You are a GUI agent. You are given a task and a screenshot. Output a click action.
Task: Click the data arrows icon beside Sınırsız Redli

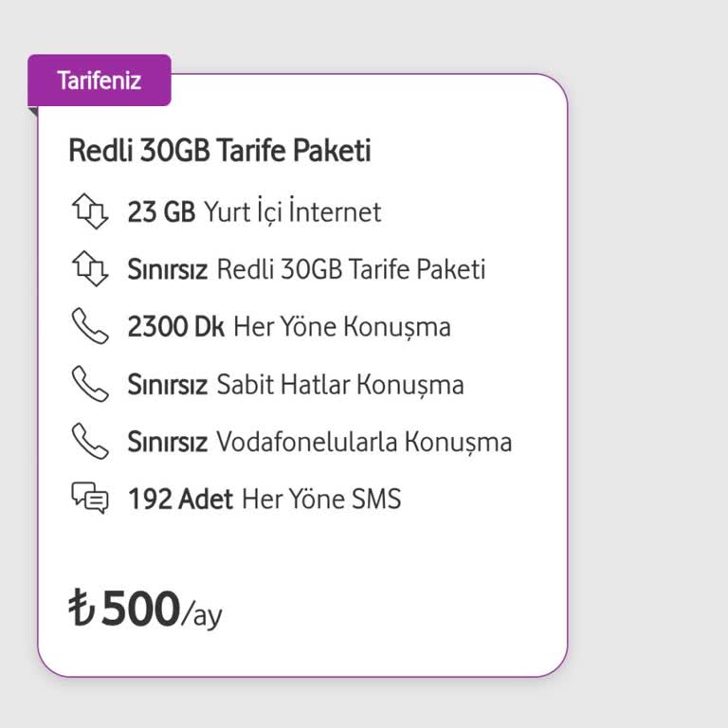(x=90, y=269)
